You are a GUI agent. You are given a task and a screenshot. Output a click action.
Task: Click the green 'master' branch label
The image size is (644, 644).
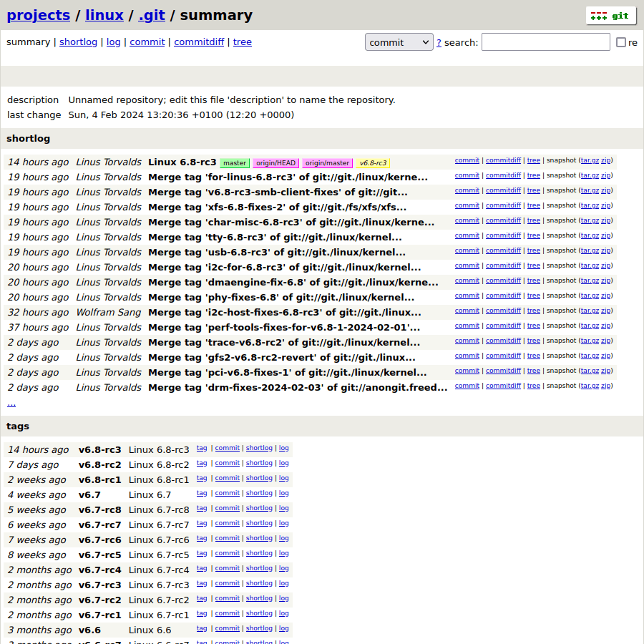(x=235, y=163)
